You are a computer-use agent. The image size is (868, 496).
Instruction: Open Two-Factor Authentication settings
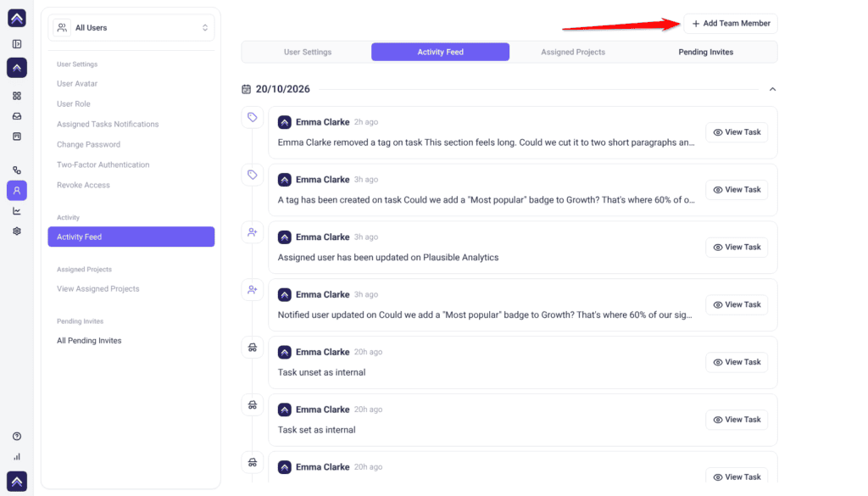click(103, 165)
